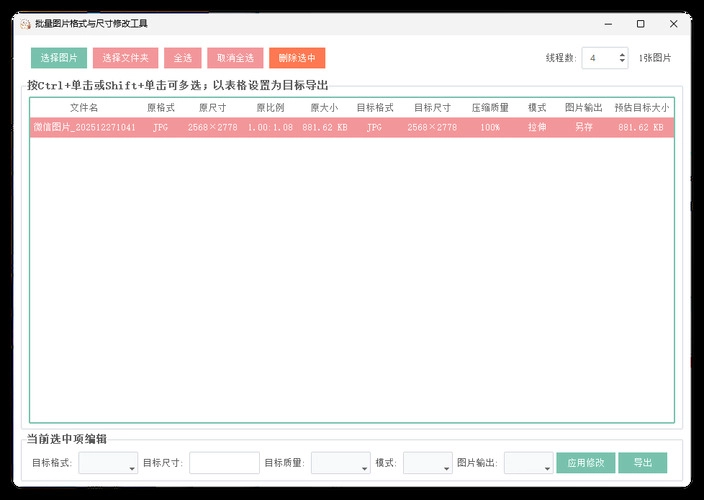Image resolution: width=704 pixels, height=500 pixels.
Task: Open folder picker via 选择文件夹
Action: coord(126,58)
